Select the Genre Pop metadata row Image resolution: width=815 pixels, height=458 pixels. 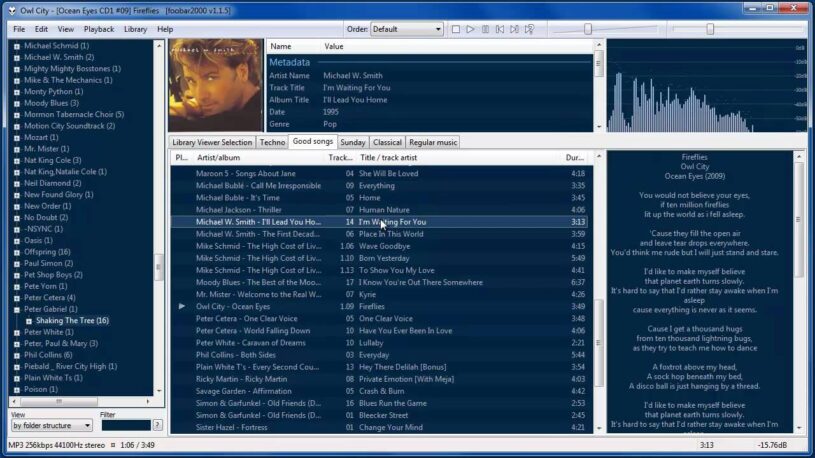[429, 124]
